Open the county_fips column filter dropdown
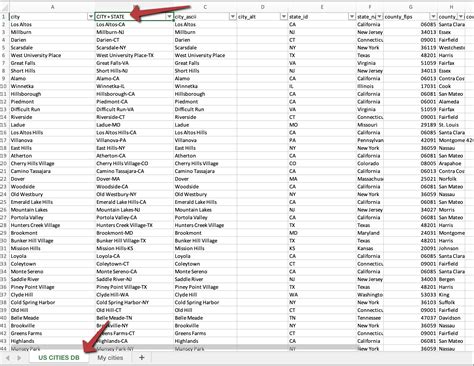The width and height of the screenshot is (474, 366). [x=433, y=17]
